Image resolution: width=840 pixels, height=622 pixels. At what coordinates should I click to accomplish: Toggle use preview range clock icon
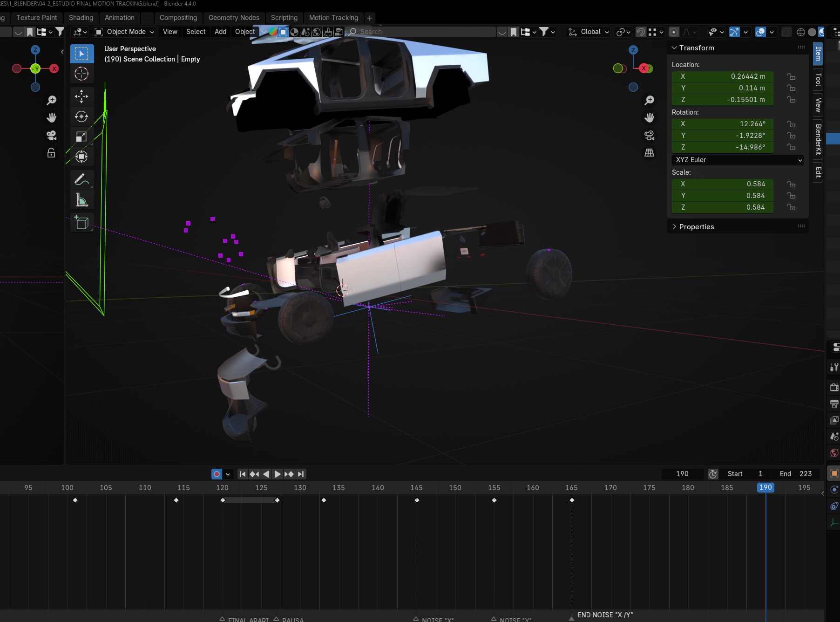pyautogui.click(x=713, y=474)
